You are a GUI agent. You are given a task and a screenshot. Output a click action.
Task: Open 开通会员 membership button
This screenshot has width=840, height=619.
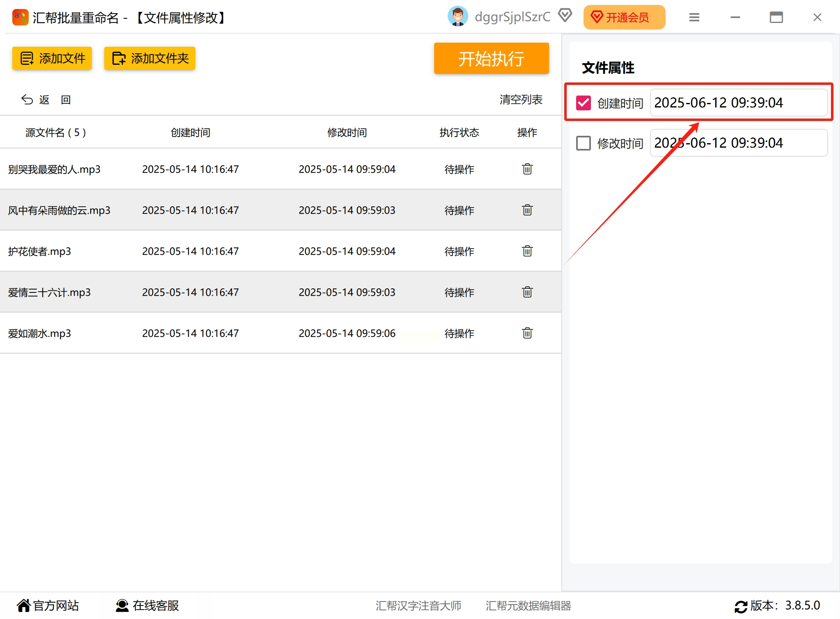point(624,17)
